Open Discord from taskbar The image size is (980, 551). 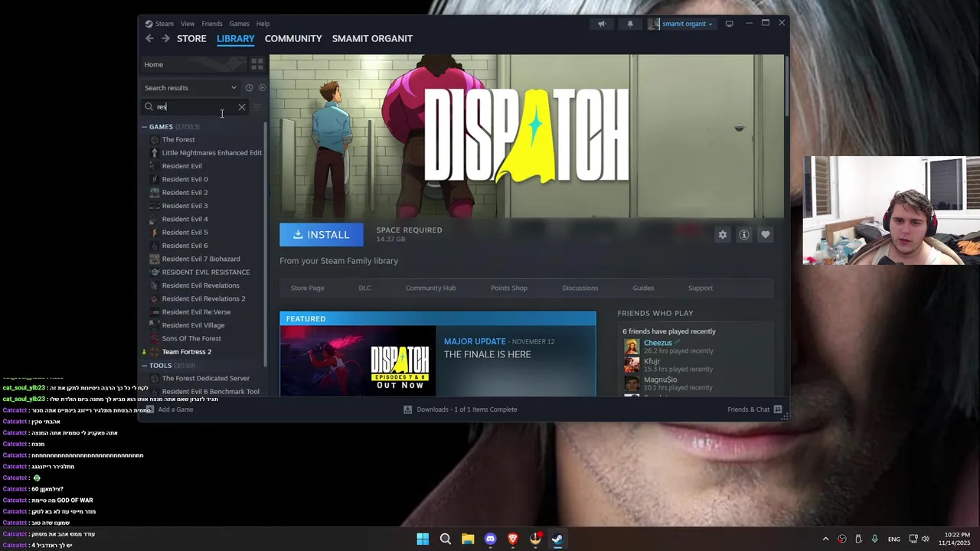click(490, 539)
